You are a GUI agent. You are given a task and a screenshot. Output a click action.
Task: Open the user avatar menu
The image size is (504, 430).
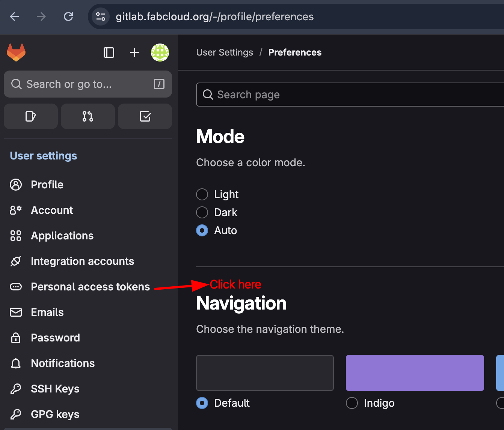(160, 53)
